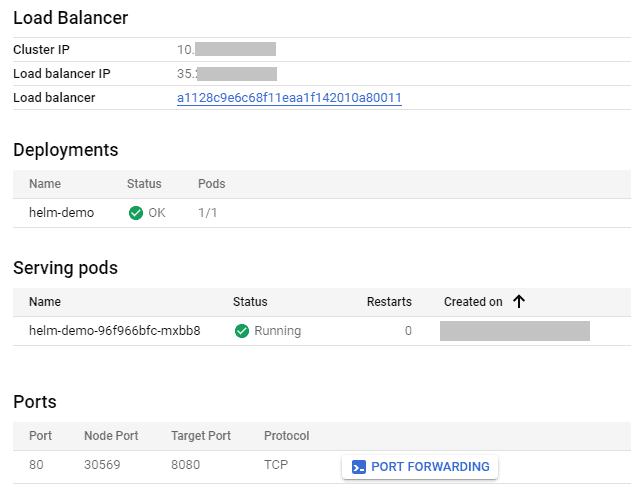The image size is (631, 491).
Task: Sort serving pods by the Created on column
Action: click(473, 302)
